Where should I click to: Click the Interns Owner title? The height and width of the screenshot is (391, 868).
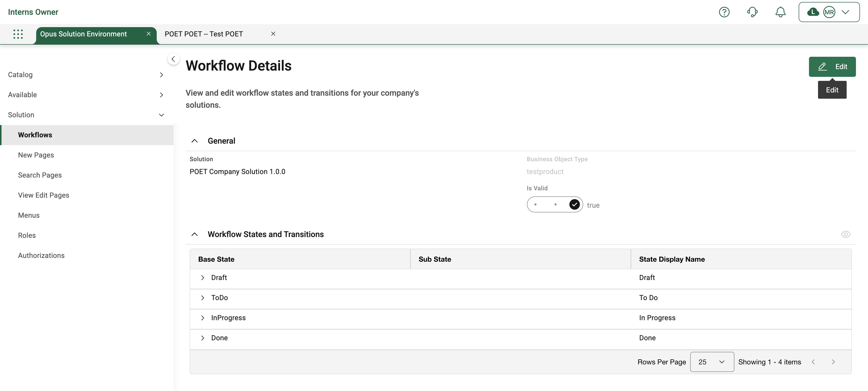click(x=33, y=12)
